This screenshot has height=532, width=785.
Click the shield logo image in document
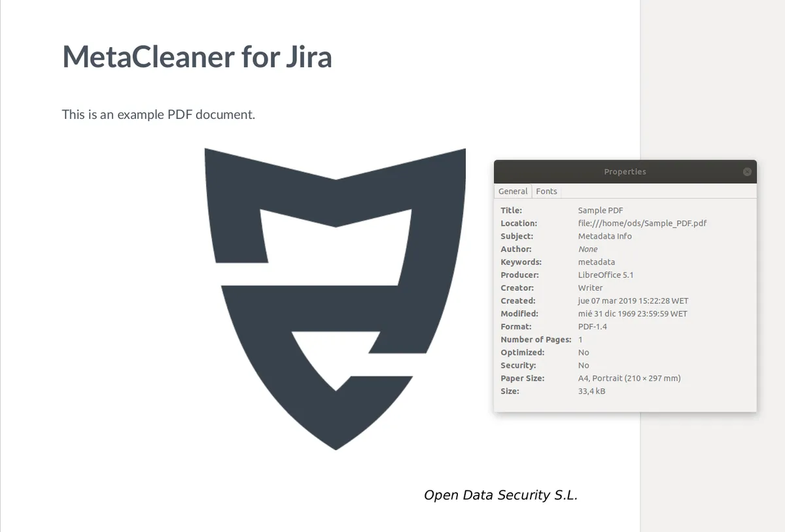pyautogui.click(x=336, y=299)
